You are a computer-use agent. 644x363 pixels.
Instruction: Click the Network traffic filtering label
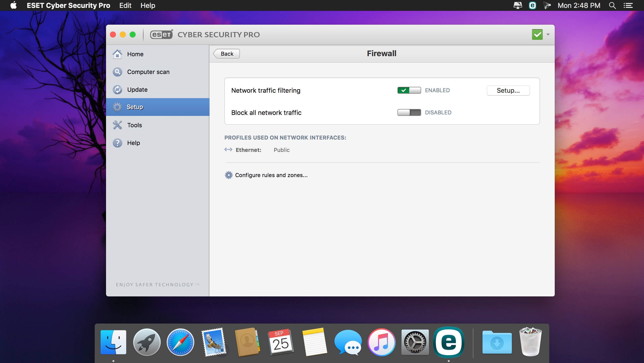click(266, 91)
